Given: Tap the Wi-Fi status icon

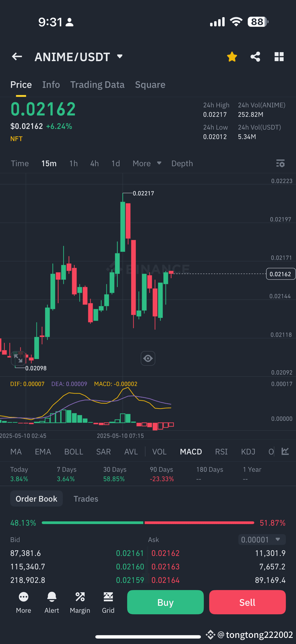Looking at the screenshot, I should 236,22.
